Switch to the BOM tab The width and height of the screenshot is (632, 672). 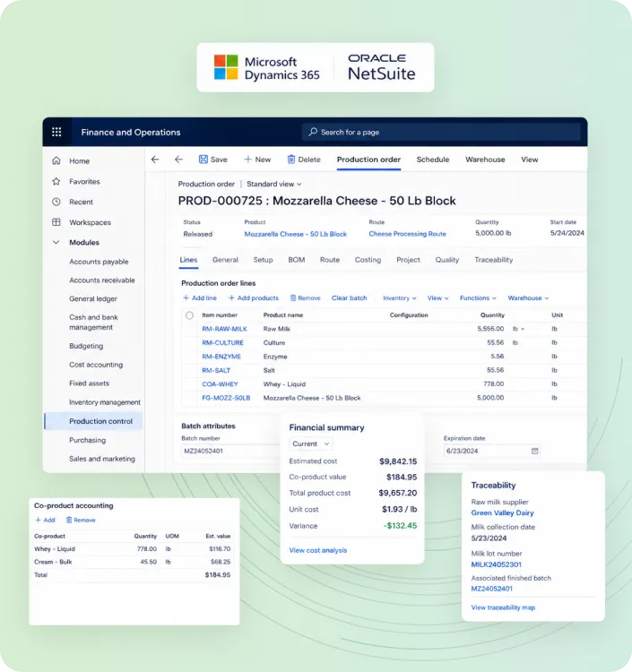(296, 260)
